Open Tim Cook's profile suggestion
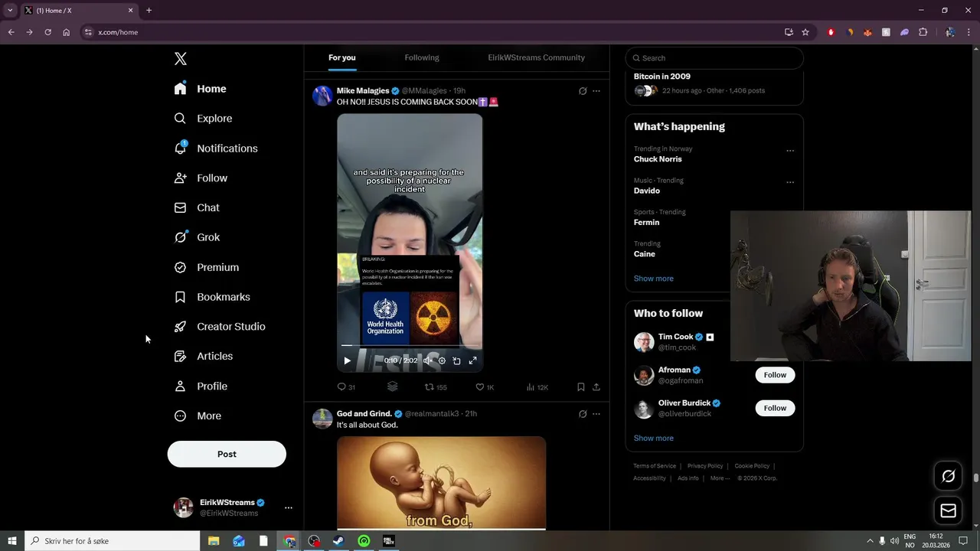Viewport: 980px width, 551px height. 675,342
